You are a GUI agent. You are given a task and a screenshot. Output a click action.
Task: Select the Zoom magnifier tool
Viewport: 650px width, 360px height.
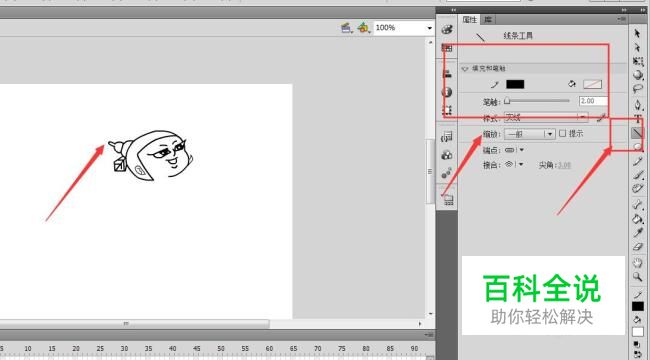[x=638, y=277]
